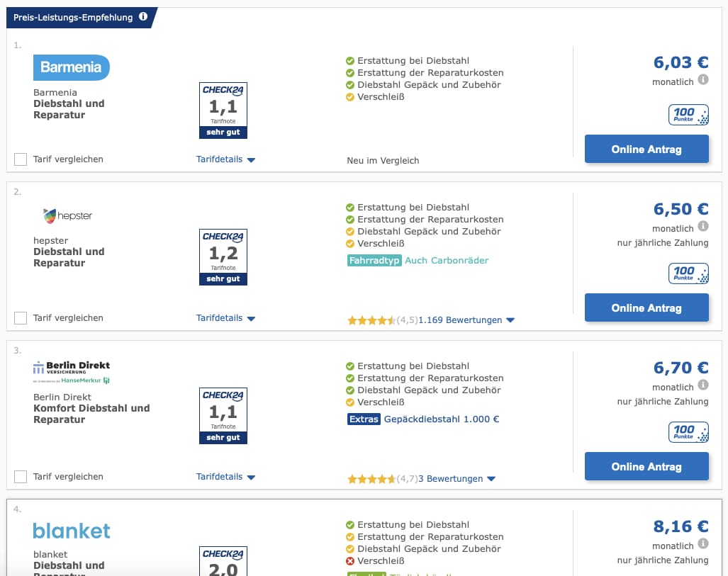Expand Tarifdetails for hepster tariff
This screenshot has height=576, width=728.
[x=225, y=318]
